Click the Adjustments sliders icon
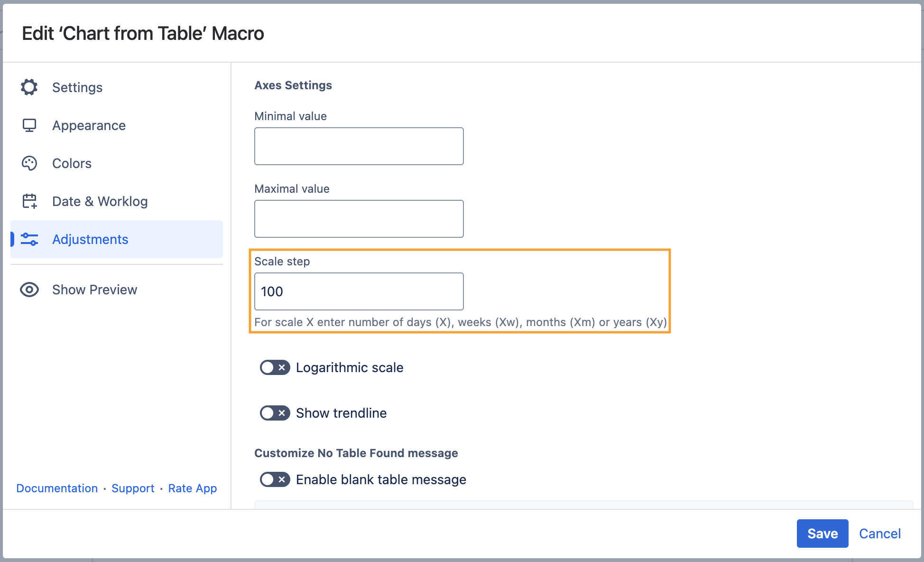Viewport: 924px width, 562px height. [29, 239]
